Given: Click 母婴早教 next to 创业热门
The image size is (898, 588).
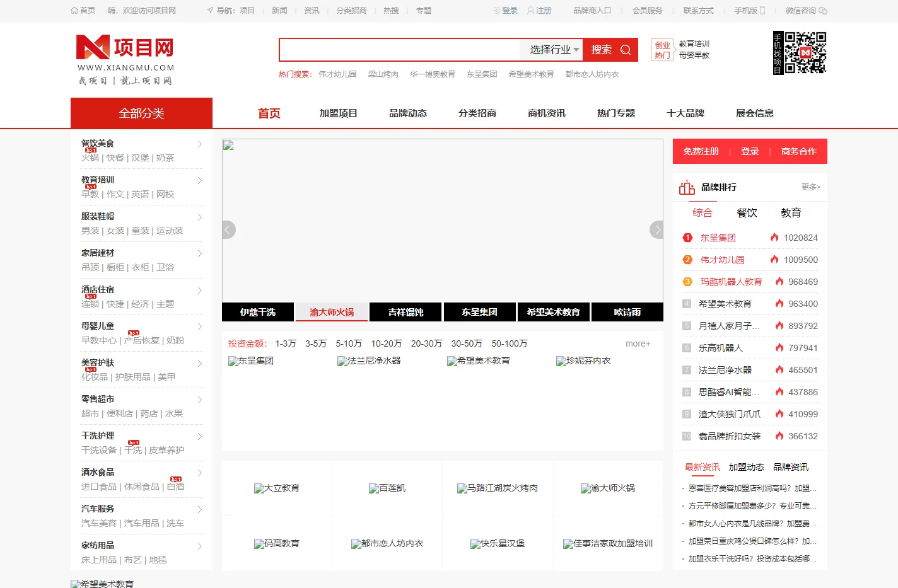Looking at the screenshot, I should pyautogui.click(x=694, y=55).
